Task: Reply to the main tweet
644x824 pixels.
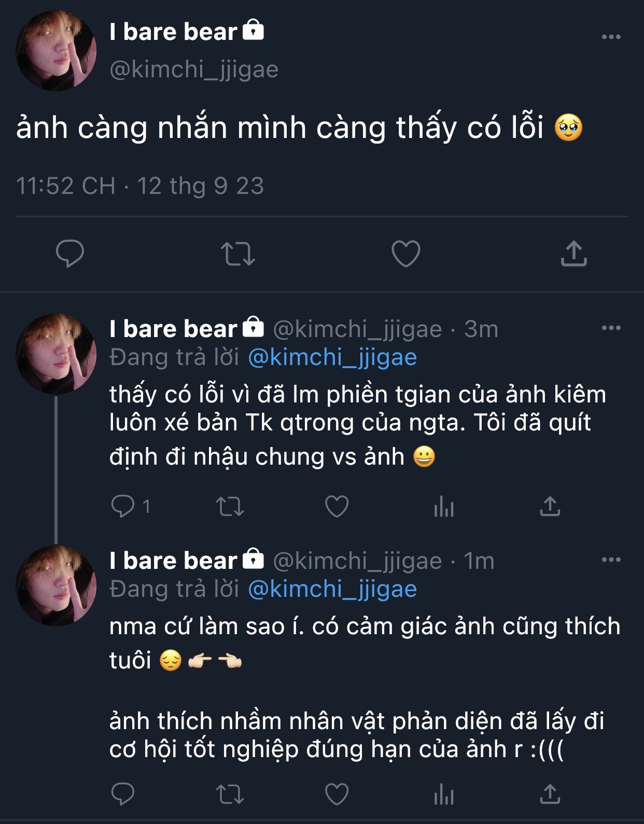Action: coord(69,254)
